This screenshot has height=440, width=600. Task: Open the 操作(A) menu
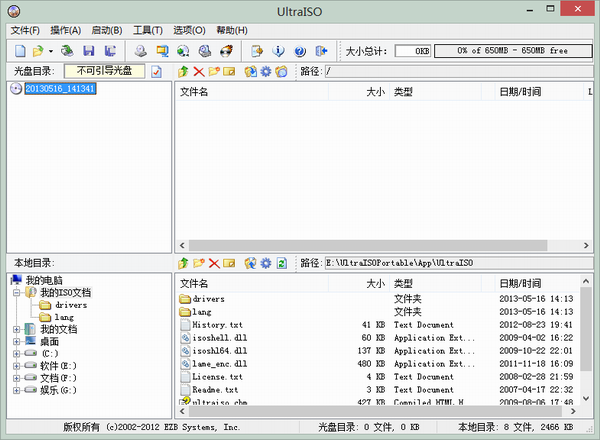point(66,30)
